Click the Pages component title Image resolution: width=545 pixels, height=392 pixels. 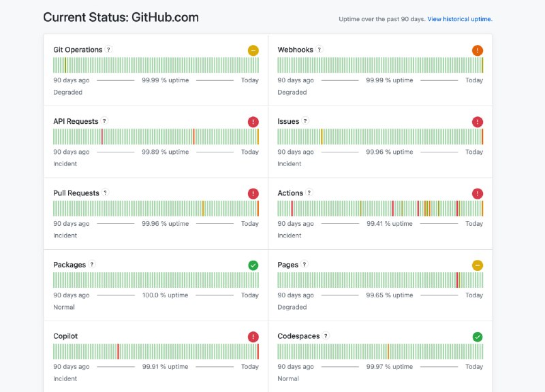pyautogui.click(x=287, y=265)
